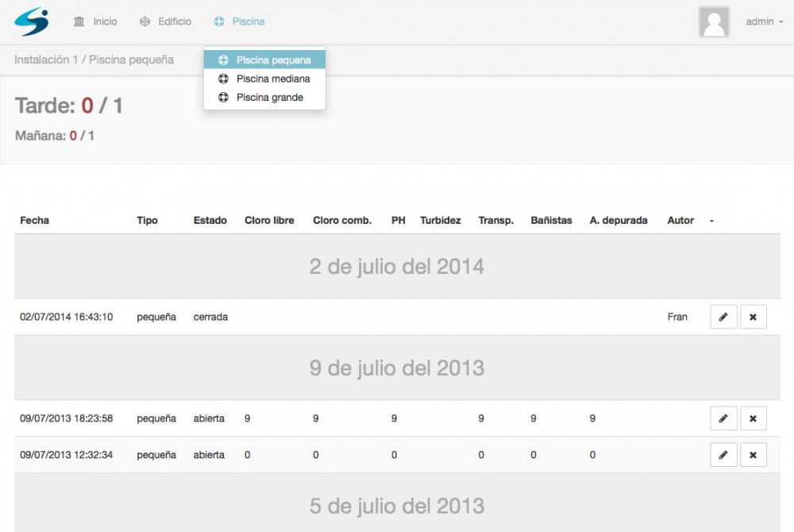
Task: Click the Fecha column header
Action: 34,221
